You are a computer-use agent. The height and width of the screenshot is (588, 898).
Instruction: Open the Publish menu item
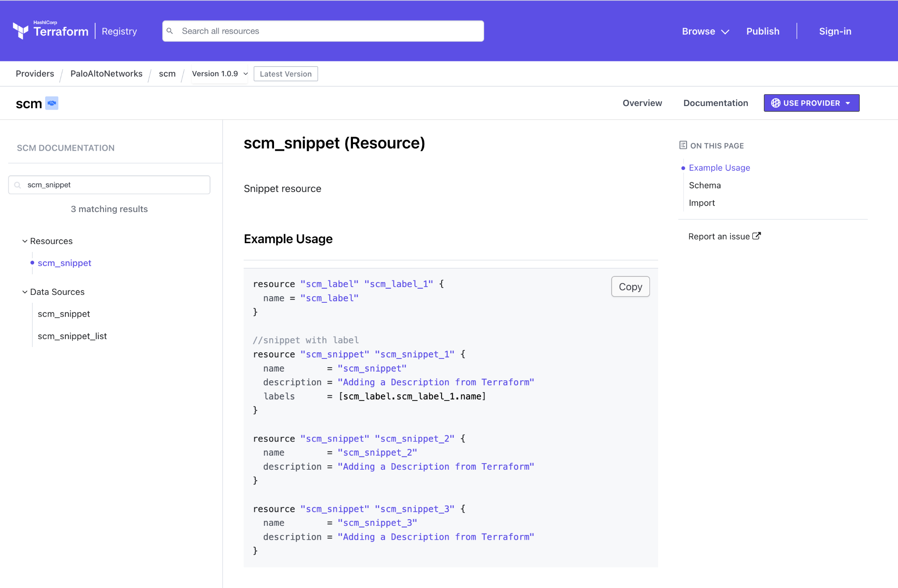763,32
